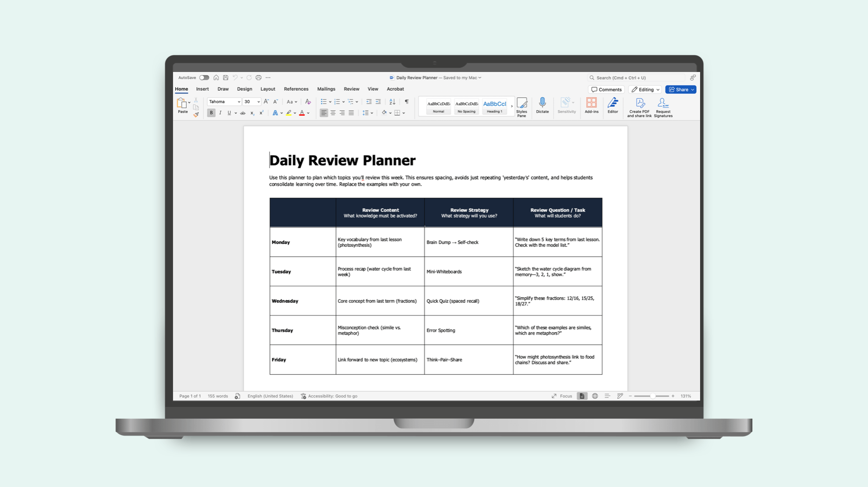Launch the Editor checker
Viewport: 868px width, 487px height.
tap(613, 106)
